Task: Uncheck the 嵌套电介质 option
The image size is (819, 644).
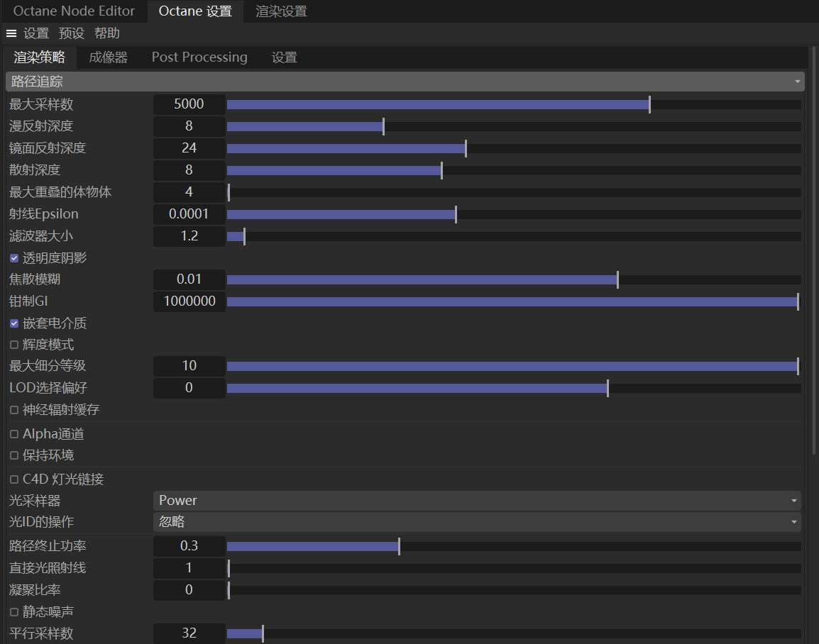Action: [x=14, y=323]
